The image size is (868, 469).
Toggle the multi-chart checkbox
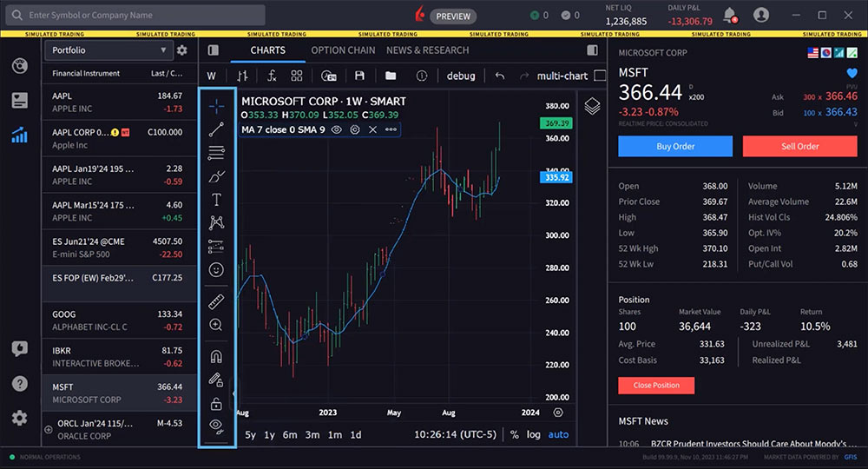[598, 76]
